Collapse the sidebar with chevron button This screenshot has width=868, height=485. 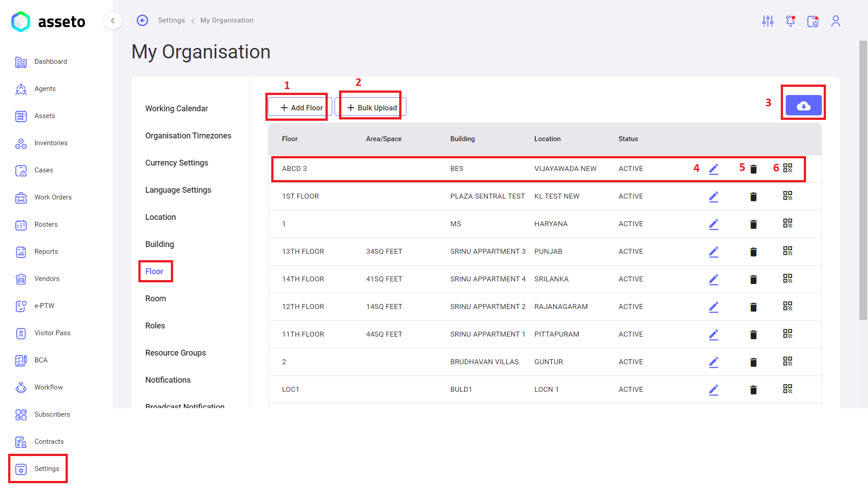(113, 20)
